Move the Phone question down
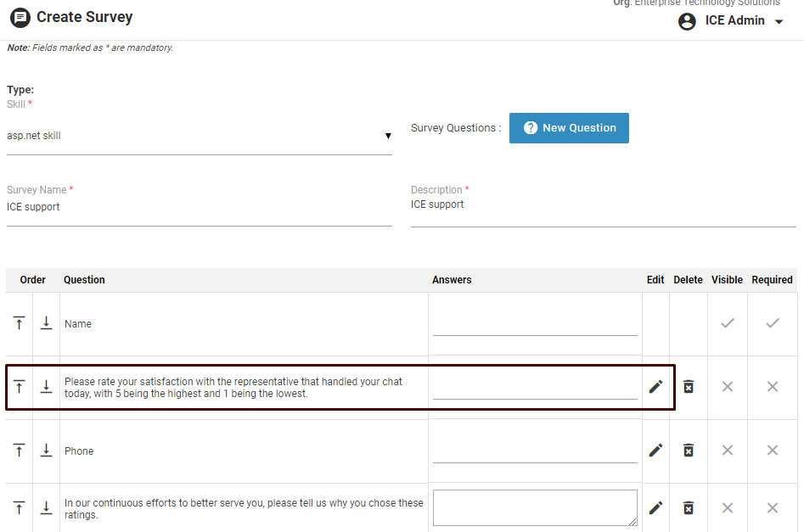Viewport: 804px width, 532px height. pyautogui.click(x=47, y=451)
